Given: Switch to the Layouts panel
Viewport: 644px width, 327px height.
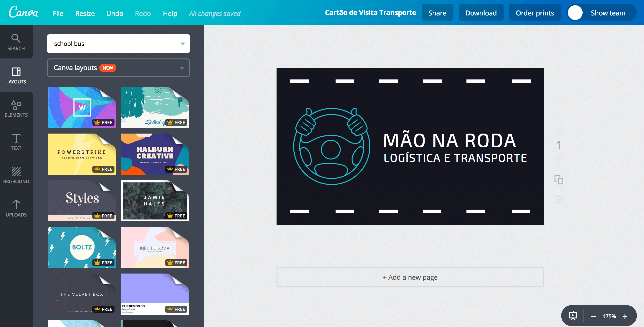Looking at the screenshot, I should [x=16, y=75].
